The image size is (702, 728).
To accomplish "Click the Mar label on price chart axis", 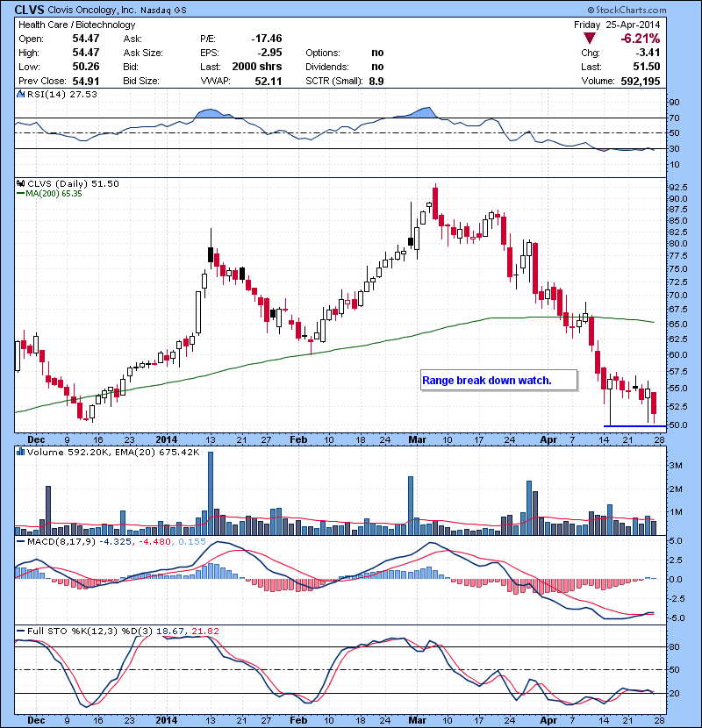I will [x=417, y=439].
